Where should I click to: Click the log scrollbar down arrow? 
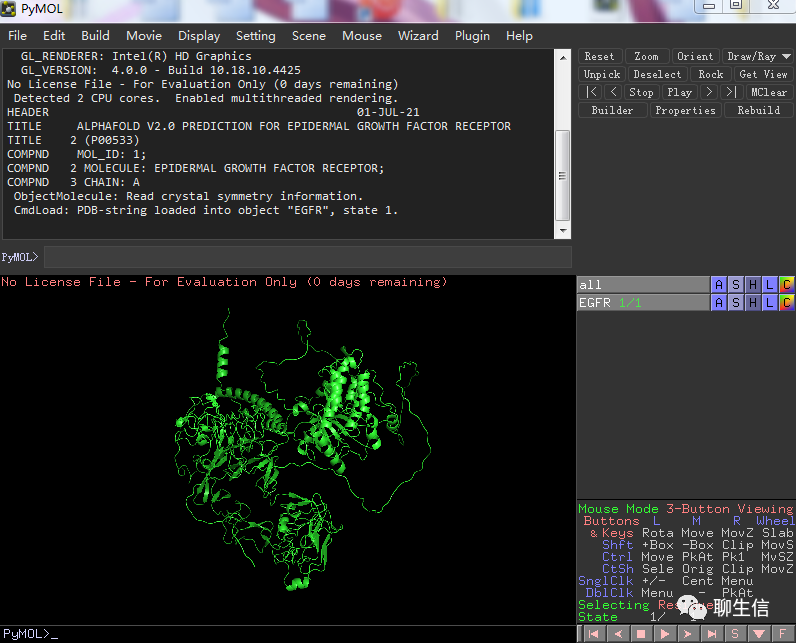point(562,231)
